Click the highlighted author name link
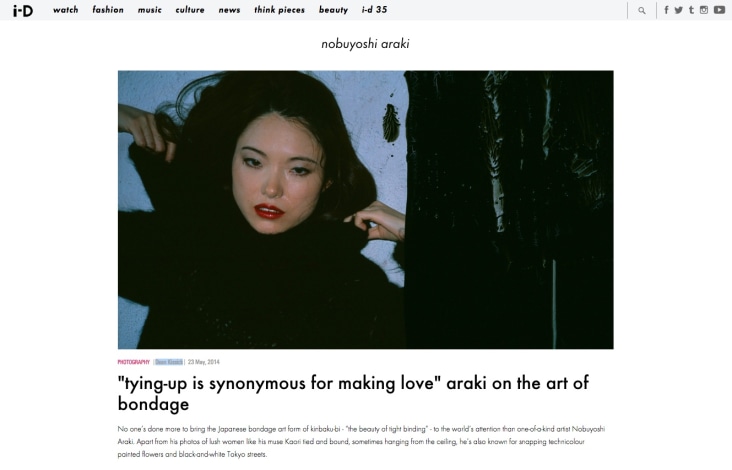This screenshot has height=470, width=732. click(169, 362)
